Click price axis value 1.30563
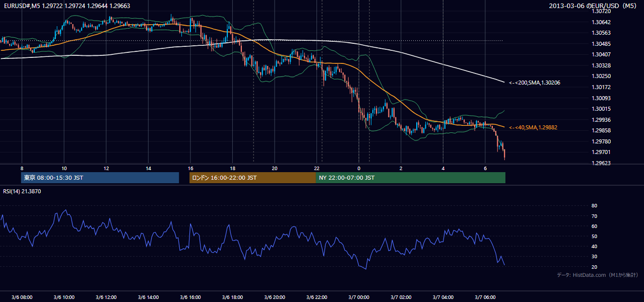644x302 pixels. click(x=601, y=33)
